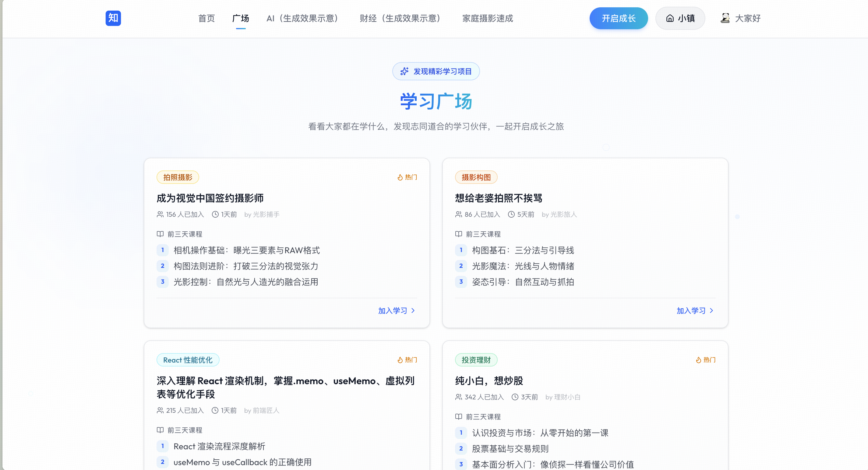Click clock icon next to 5天前
This screenshot has width=868, height=470.
(x=511, y=215)
